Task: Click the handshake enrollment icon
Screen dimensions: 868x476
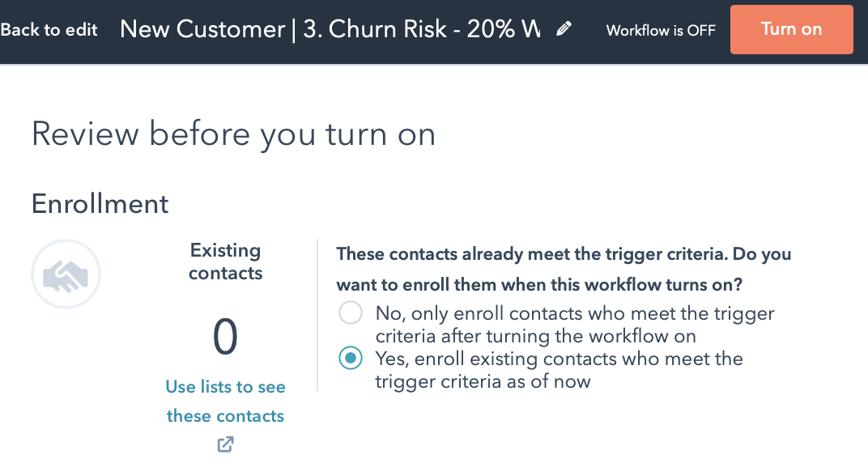Action: 66,275
